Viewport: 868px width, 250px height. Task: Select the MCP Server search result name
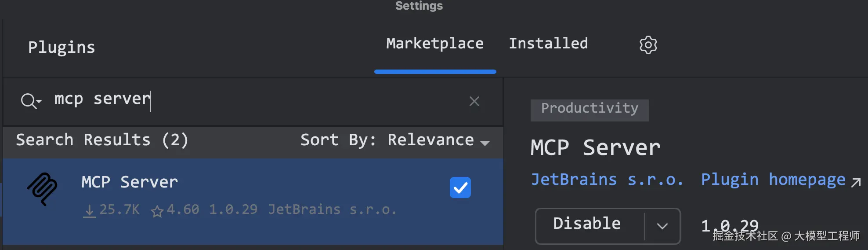point(130,182)
